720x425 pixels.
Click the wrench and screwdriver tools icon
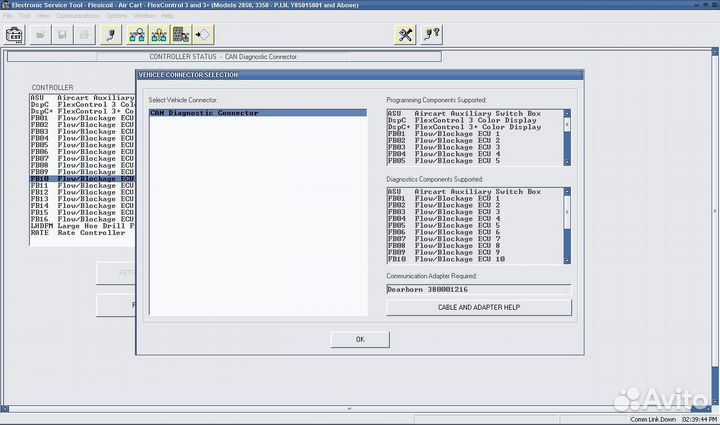405,35
